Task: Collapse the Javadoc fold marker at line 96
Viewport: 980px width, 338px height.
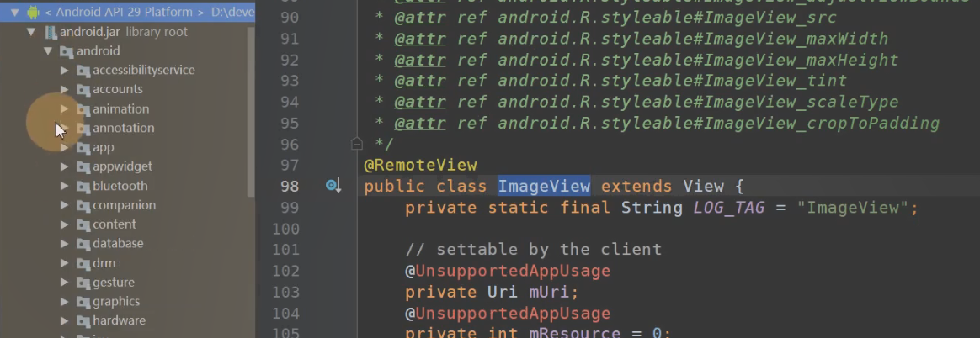Action: click(356, 144)
